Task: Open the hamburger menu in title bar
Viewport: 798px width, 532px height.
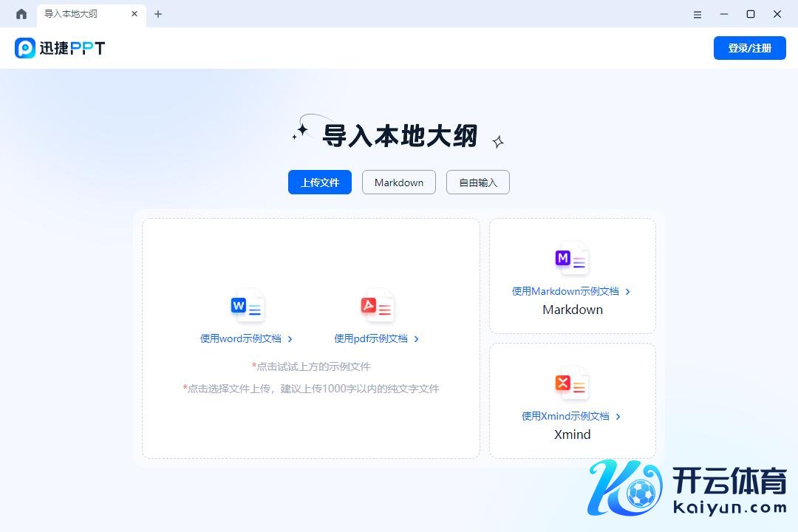Action: pyautogui.click(x=698, y=14)
